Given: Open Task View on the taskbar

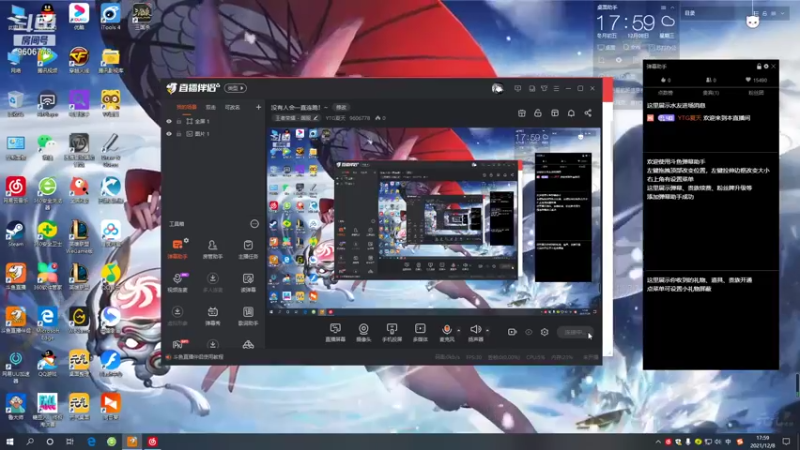Looking at the screenshot, I should pyautogui.click(x=69, y=441).
